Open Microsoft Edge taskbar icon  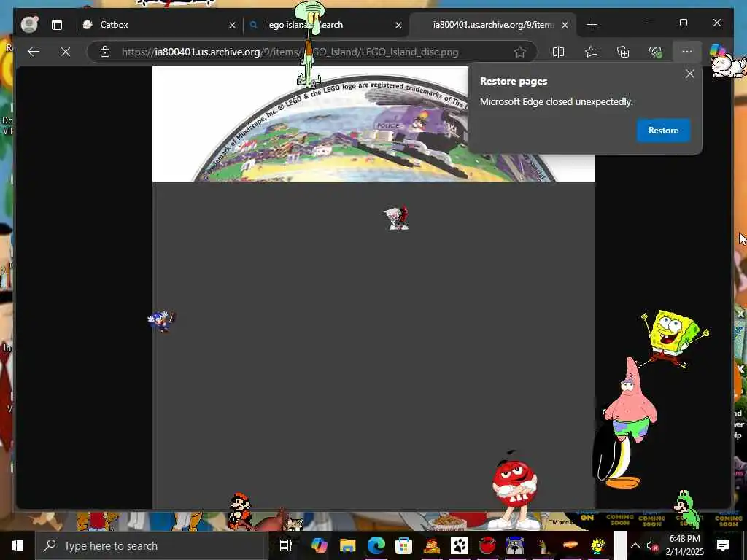click(x=376, y=545)
